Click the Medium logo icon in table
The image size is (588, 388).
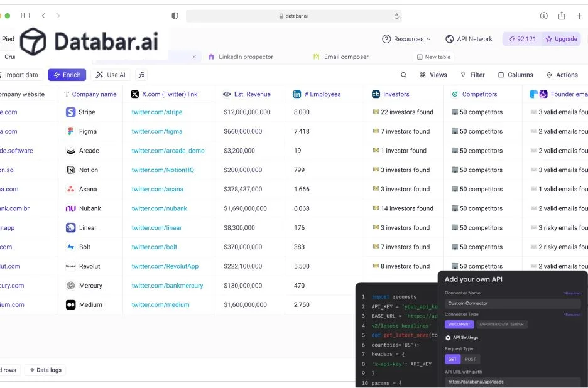click(x=70, y=305)
